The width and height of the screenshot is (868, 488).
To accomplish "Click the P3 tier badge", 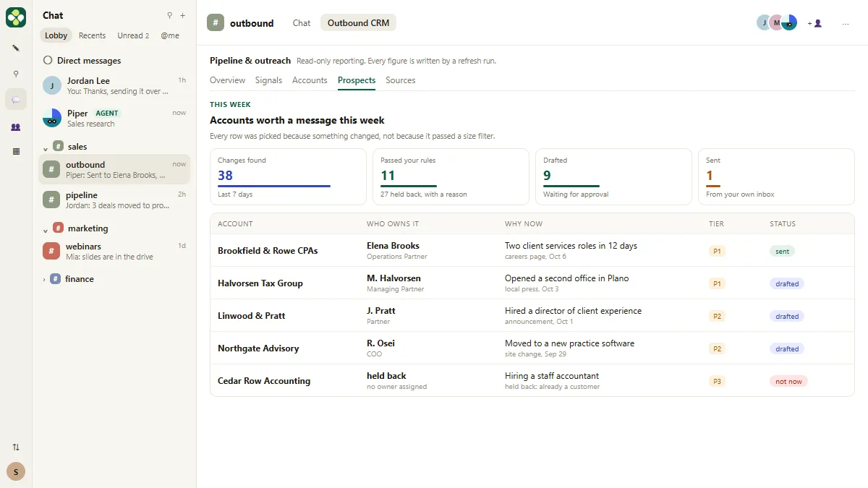I will pyautogui.click(x=717, y=381).
